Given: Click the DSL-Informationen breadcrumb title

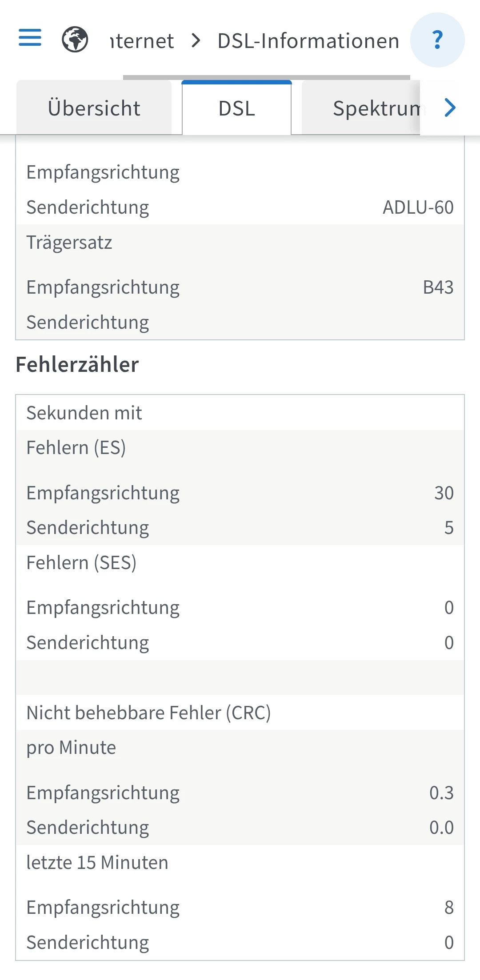Looking at the screenshot, I should point(308,41).
